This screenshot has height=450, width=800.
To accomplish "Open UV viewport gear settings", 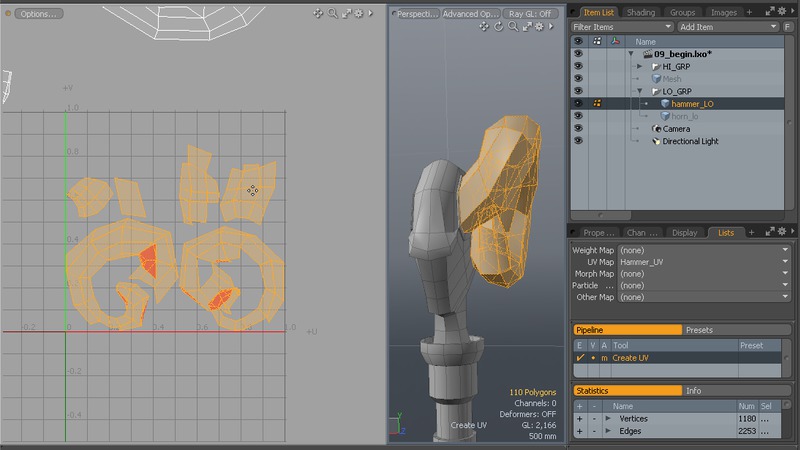I will tap(359, 14).
